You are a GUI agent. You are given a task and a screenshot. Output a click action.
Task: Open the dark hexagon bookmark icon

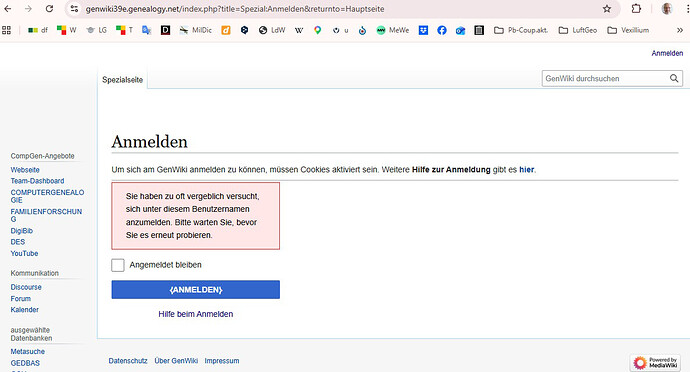click(x=245, y=30)
